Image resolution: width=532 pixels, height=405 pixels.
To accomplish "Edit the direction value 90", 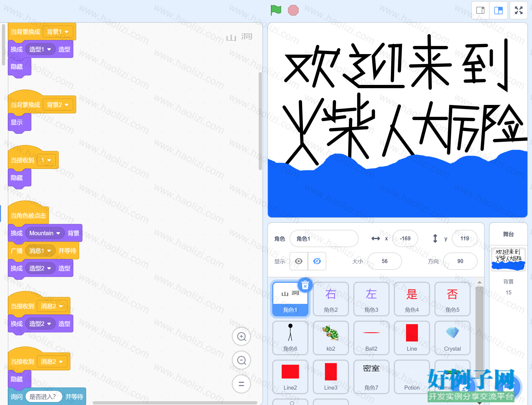I will point(460,261).
